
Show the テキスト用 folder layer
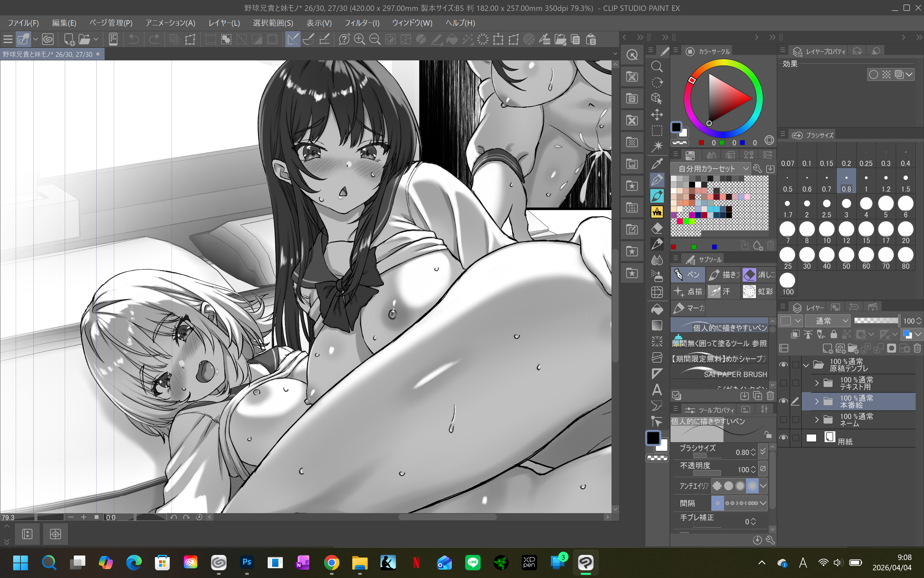[783, 383]
